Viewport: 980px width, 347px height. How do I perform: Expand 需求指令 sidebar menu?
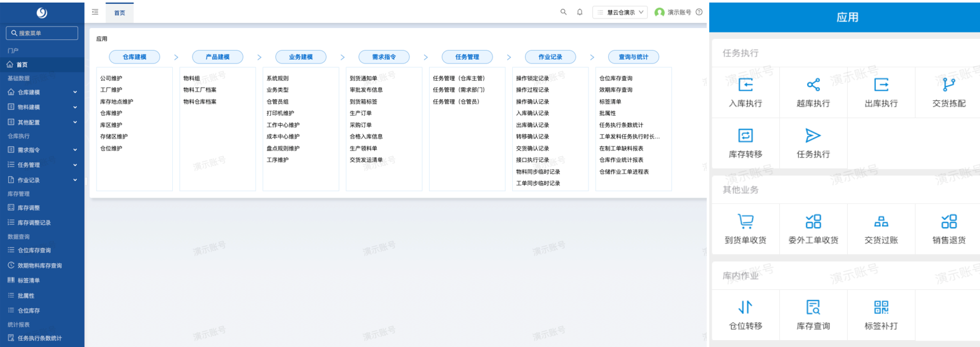point(42,150)
